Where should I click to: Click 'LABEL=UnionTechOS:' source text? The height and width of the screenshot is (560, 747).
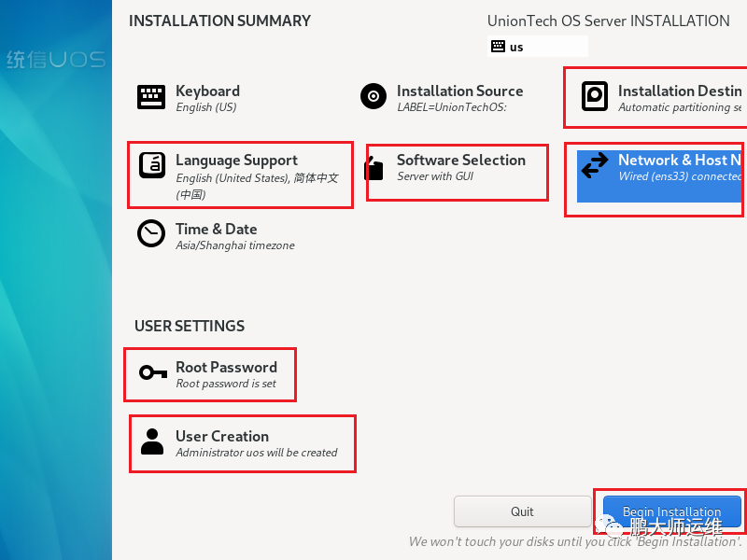[x=452, y=107]
